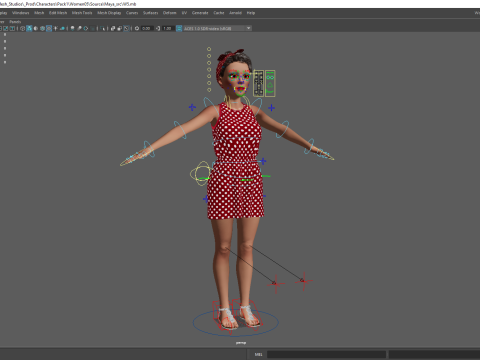
Task: Open the Mesh menu
Action: (39, 13)
